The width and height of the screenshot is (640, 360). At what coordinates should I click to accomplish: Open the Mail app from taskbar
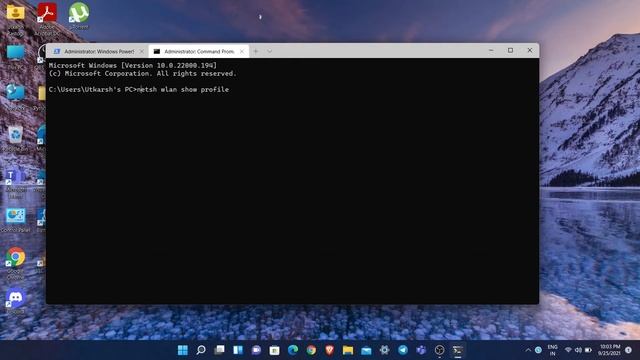pos(366,350)
